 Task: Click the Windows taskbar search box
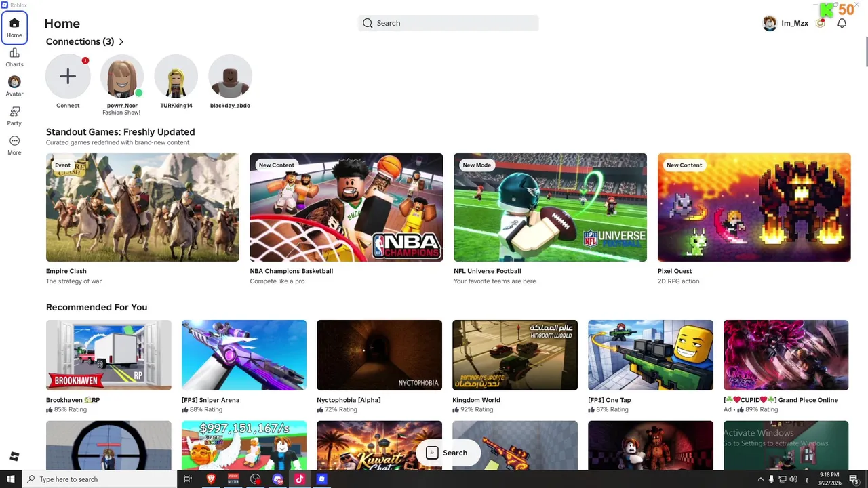(x=99, y=479)
